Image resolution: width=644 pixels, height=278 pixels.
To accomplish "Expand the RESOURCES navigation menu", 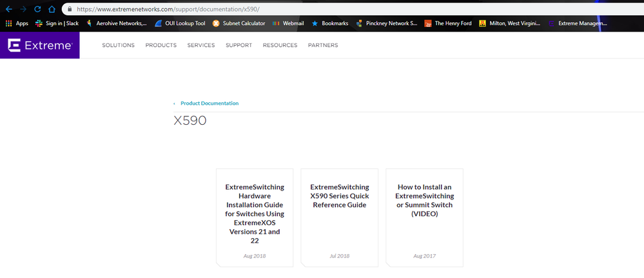I will (x=280, y=46).
